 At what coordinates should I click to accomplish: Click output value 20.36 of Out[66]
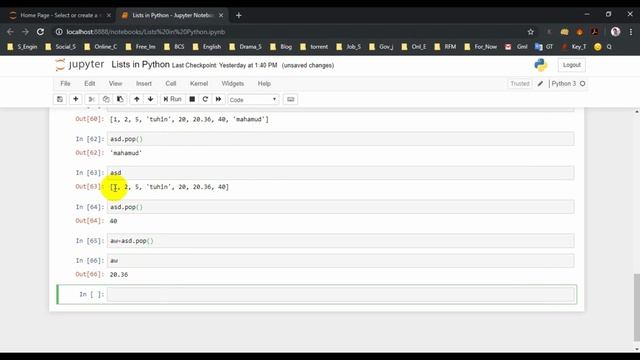point(119,275)
